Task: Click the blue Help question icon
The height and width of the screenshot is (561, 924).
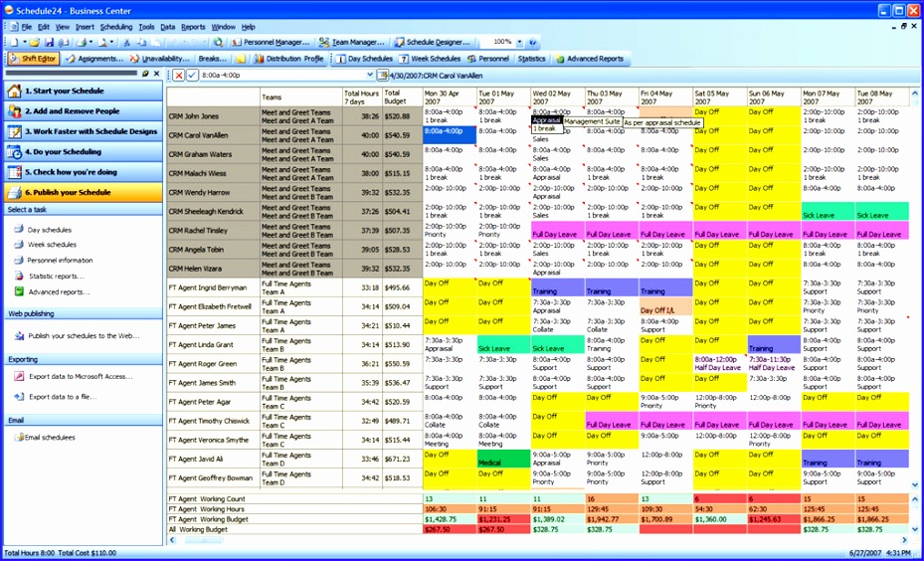Action: click(533, 43)
